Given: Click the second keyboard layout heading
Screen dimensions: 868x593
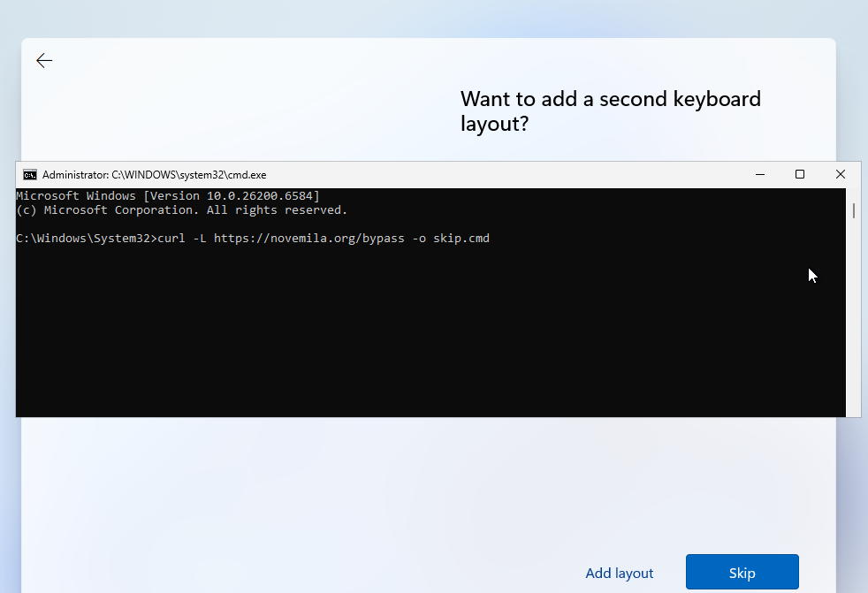Looking at the screenshot, I should tap(610, 110).
